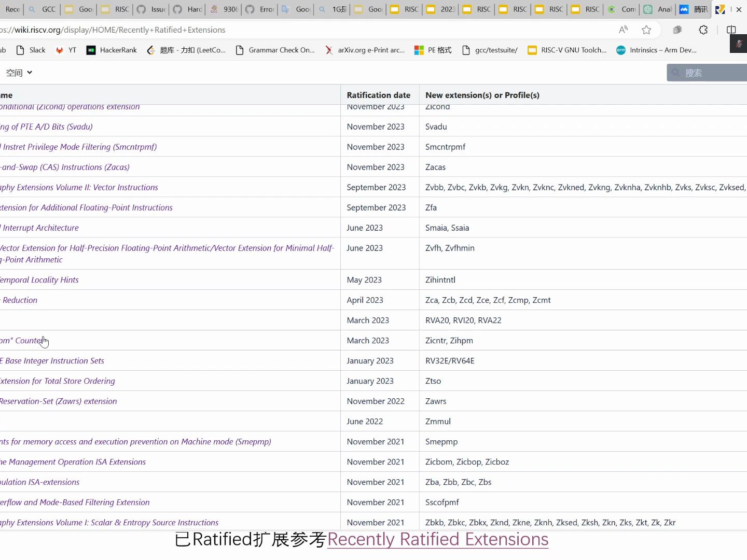The width and height of the screenshot is (747, 560).
Task: Click the muted microphone indicator icon
Action: pyautogui.click(x=739, y=44)
